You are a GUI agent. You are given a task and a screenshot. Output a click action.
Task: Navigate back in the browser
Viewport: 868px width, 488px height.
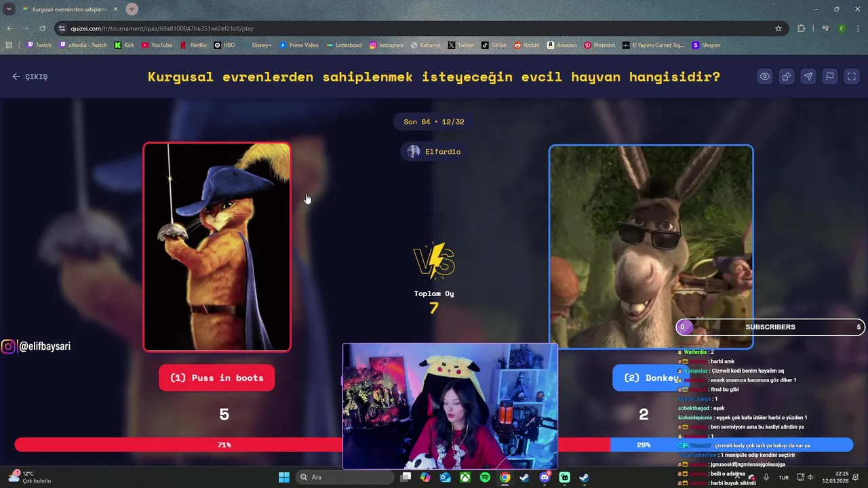click(9, 28)
